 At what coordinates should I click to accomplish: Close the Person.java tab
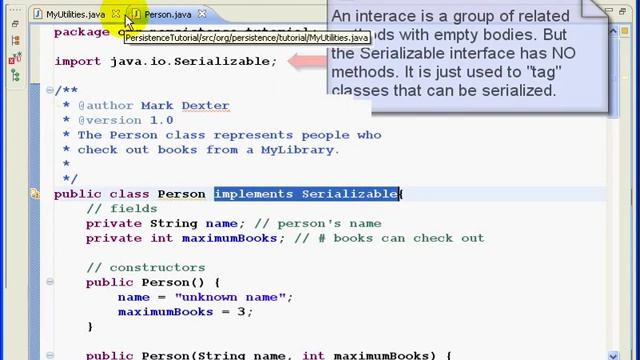click(202, 14)
